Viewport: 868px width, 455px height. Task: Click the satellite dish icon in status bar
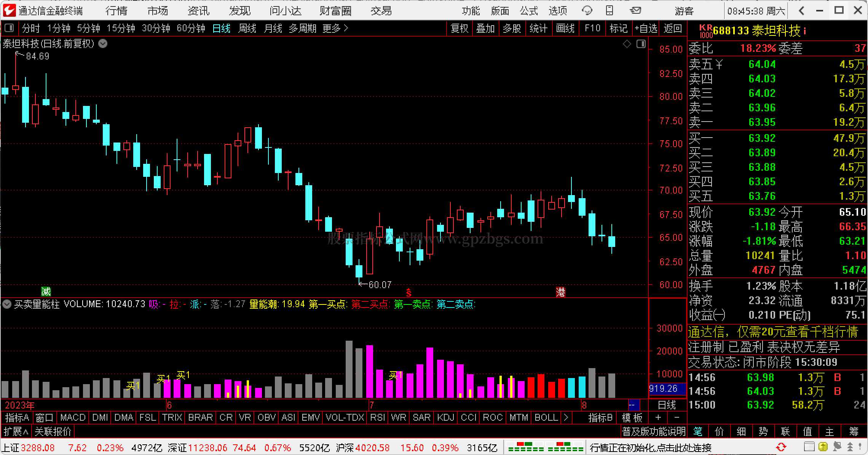point(837,447)
